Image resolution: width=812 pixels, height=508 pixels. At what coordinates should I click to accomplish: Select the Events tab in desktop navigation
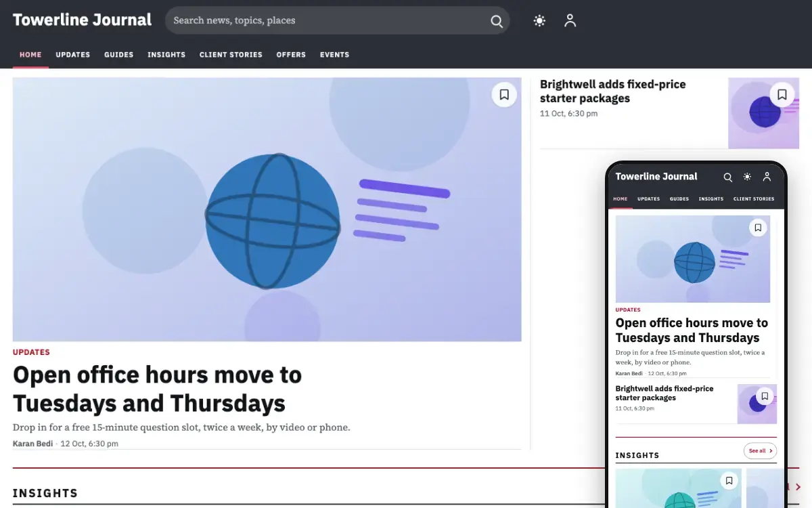(x=334, y=55)
